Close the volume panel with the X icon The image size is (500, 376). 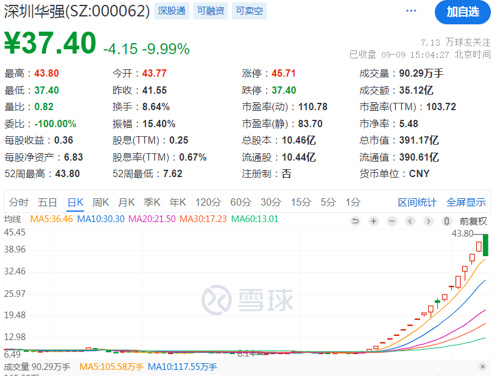coord(482,366)
